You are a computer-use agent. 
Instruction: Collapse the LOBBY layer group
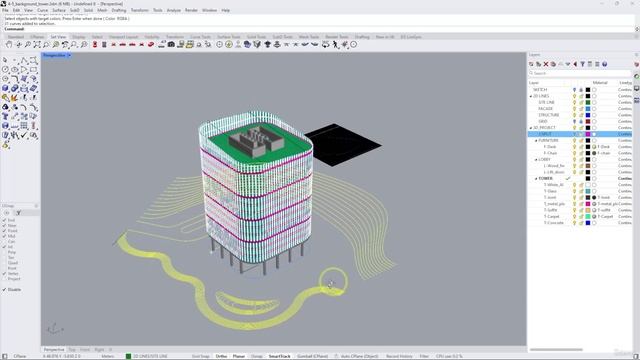click(x=536, y=160)
